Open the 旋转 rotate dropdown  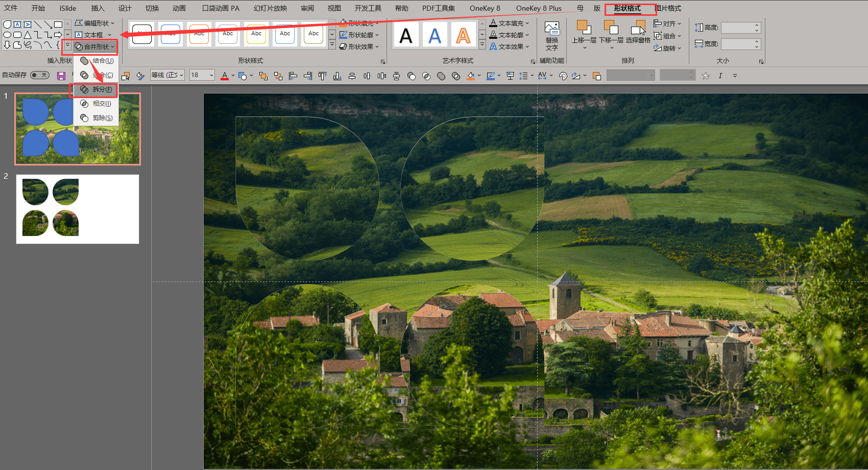pyautogui.click(x=668, y=48)
